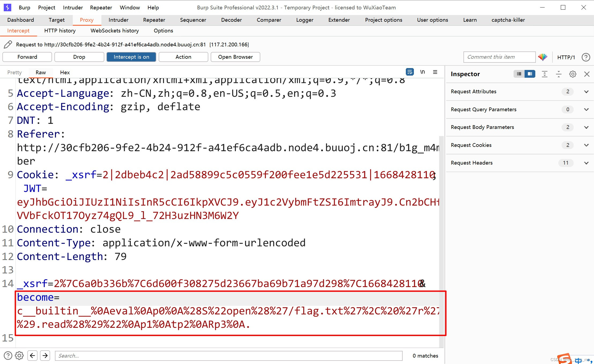Click the pencil edit target icon
The image size is (594, 364).
(x=8, y=44)
